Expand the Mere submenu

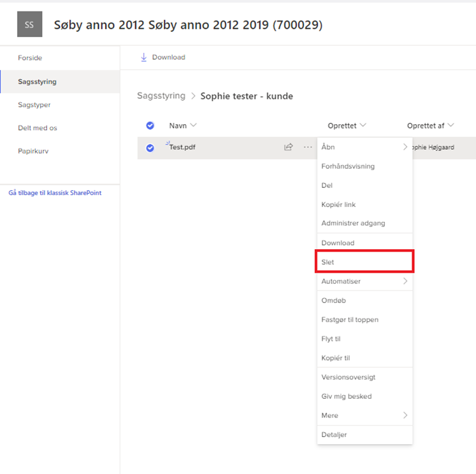tap(405, 415)
